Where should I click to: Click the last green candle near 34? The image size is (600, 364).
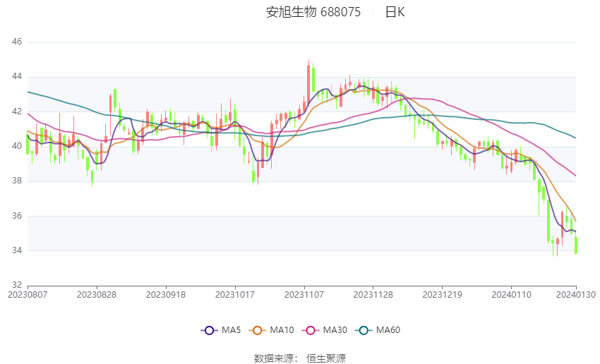[x=576, y=245]
